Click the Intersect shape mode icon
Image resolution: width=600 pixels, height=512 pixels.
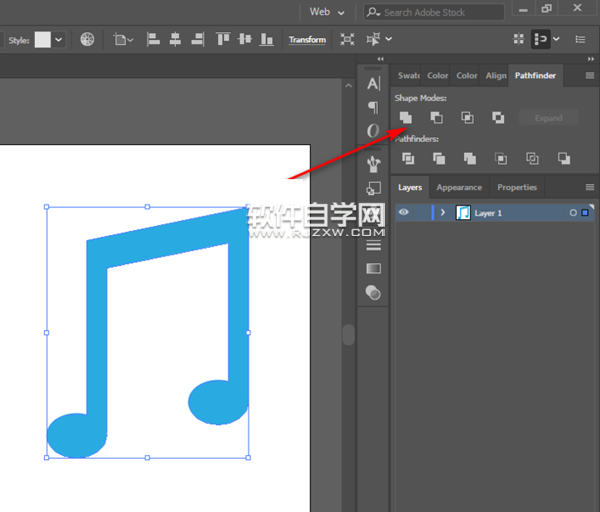tap(467, 118)
